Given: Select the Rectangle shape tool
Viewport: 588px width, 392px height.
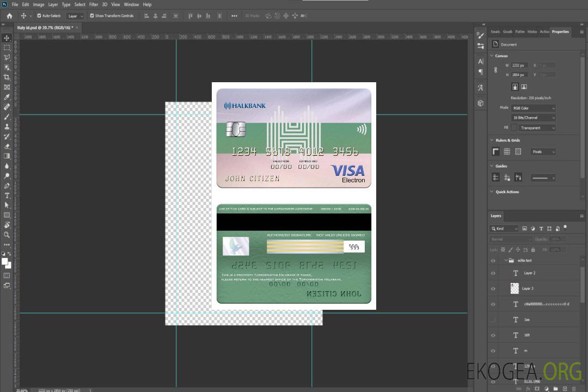Looking at the screenshot, I should [7, 215].
